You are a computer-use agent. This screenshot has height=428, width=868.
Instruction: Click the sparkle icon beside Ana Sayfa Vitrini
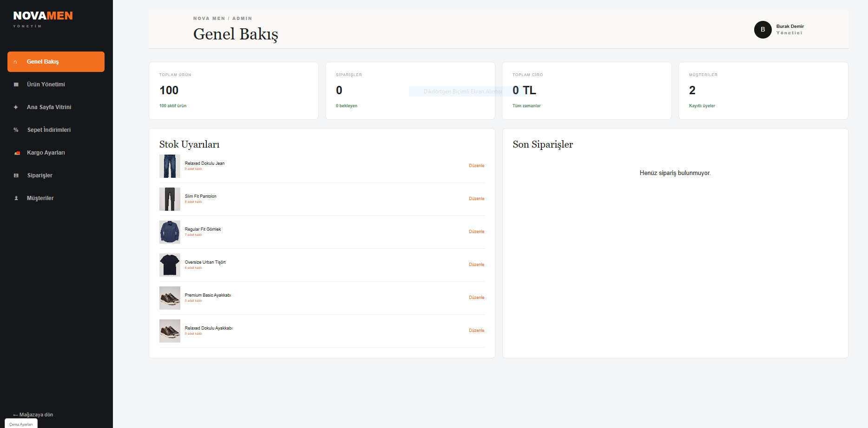[x=16, y=107]
